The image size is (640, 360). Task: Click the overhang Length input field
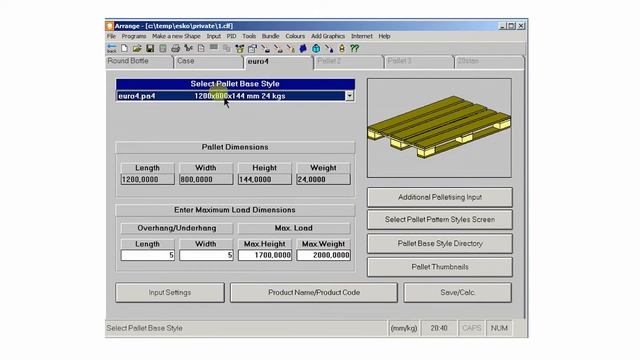148,255
